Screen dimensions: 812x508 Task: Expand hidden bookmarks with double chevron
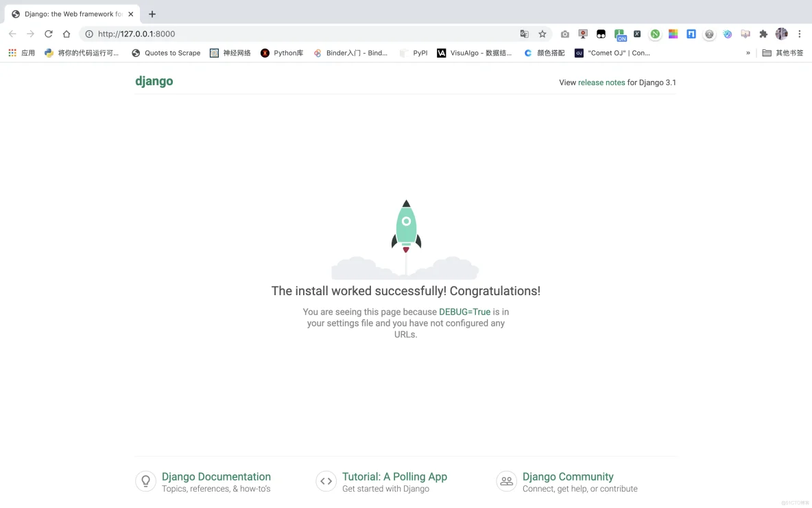coord(748,53)
